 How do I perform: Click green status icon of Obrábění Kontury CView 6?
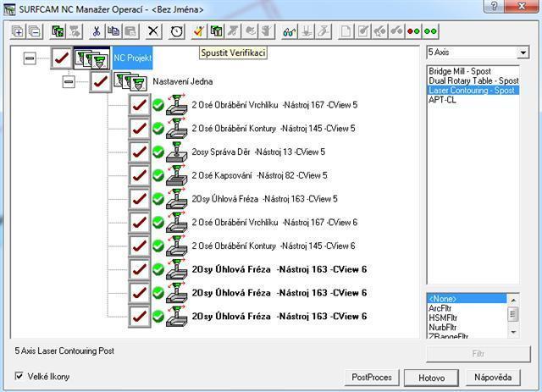[x=158, y=246]
